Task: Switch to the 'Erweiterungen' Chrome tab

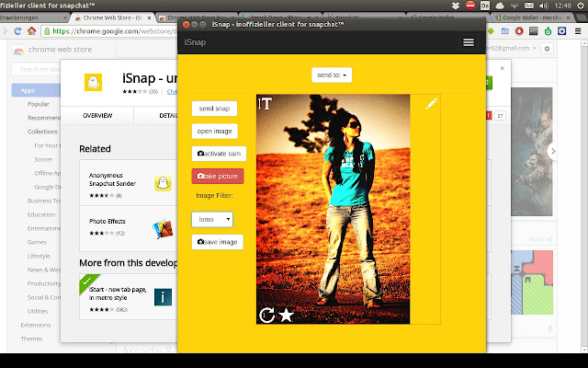Action: pos(32,17)
